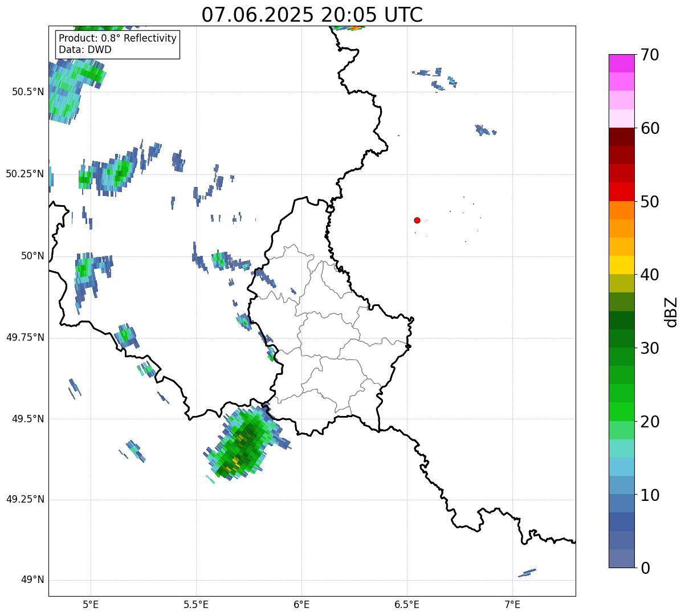This screenshot has width=685, height=616.
Task: Click the 6.5°E longitude label
Action: pos(407,604)
